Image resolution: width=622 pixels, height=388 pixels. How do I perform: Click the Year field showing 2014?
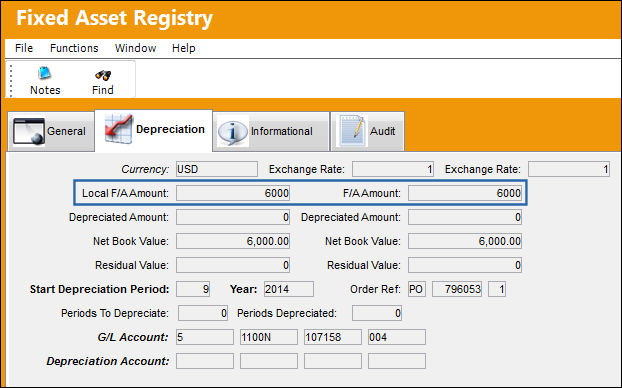[289, 289]
